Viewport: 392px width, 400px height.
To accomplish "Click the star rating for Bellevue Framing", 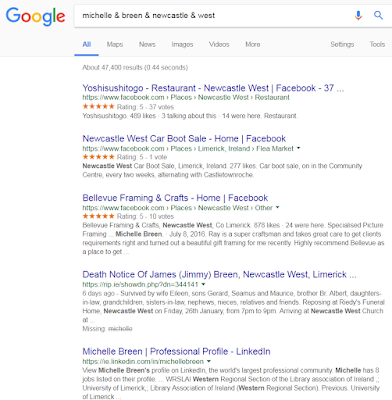I will coord(98,216).
